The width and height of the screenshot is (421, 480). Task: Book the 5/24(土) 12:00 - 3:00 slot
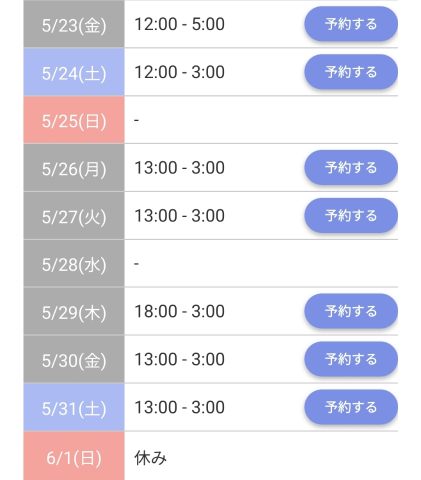click(x=351, y=72)
